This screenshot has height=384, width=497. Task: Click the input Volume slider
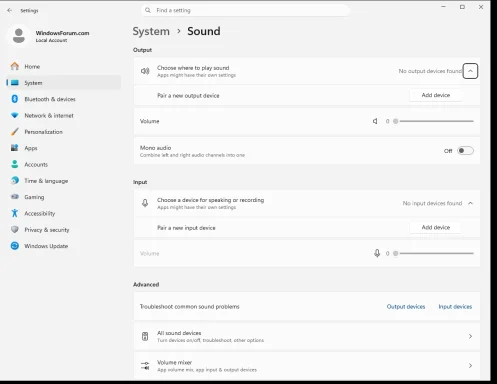click(x=433, y=253)
